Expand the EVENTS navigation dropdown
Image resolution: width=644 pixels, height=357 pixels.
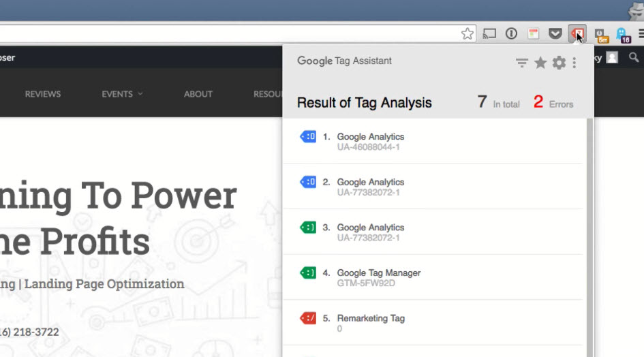122,94
